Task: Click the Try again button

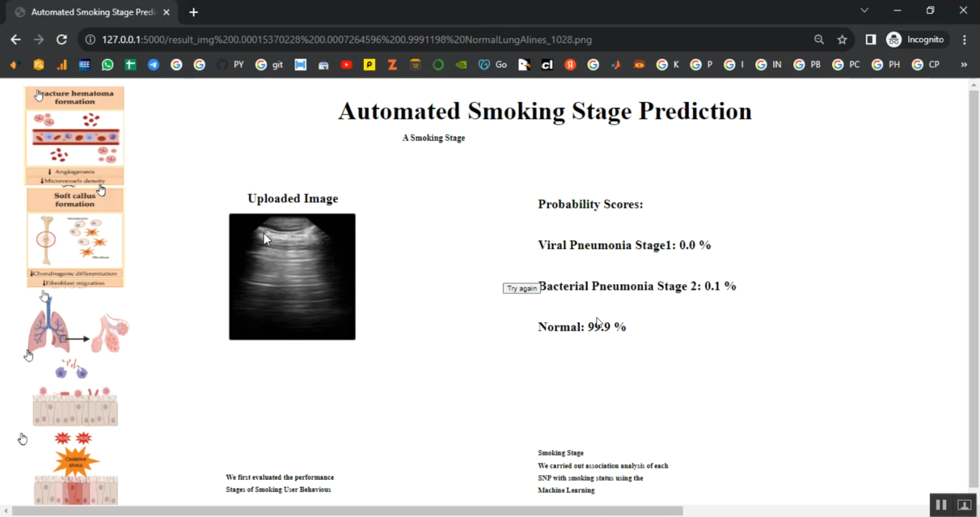Action: 521,288
